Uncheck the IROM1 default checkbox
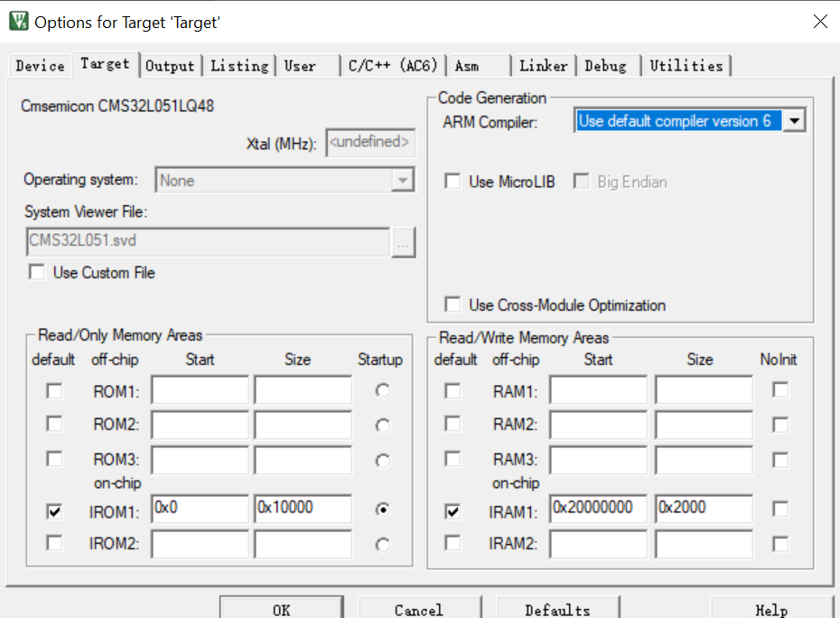The image size is (840, 618). tap(54, 510)
